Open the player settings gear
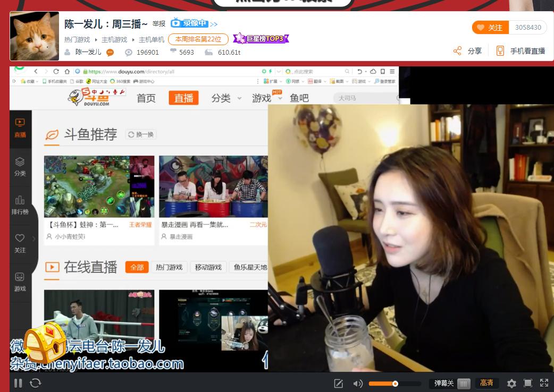Image resolution: width=554 pixels, height=392 pixels. tap(511, 383)
